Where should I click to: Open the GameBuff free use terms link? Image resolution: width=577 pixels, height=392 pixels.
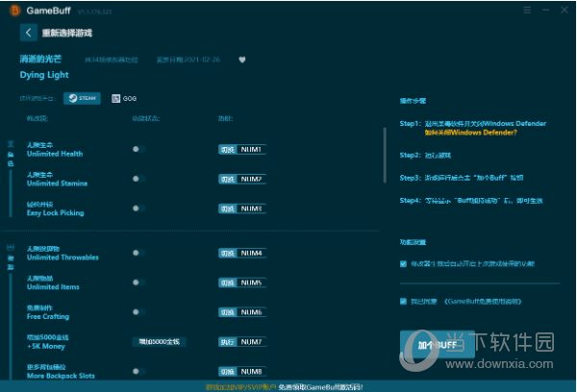[x=483, y=302]
